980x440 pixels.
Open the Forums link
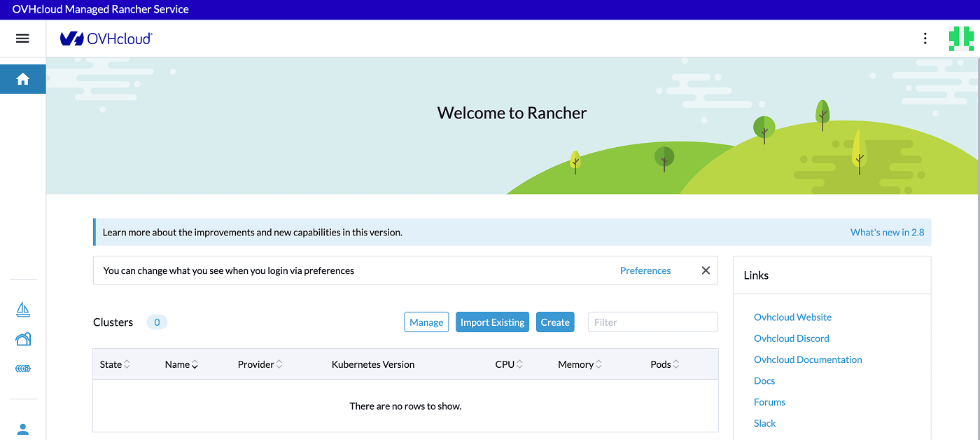(770, 402)
